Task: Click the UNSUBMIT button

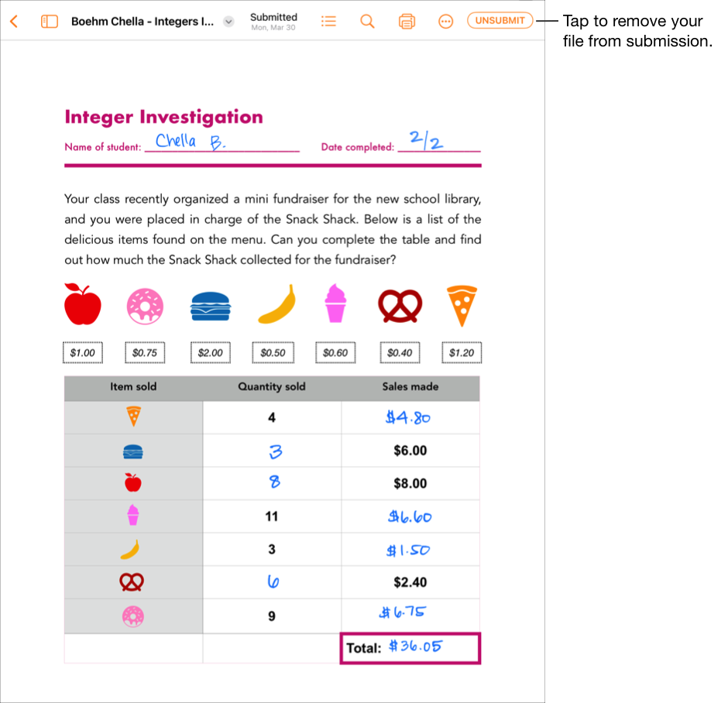Action: pyautogui.click(x=500, y=21)
